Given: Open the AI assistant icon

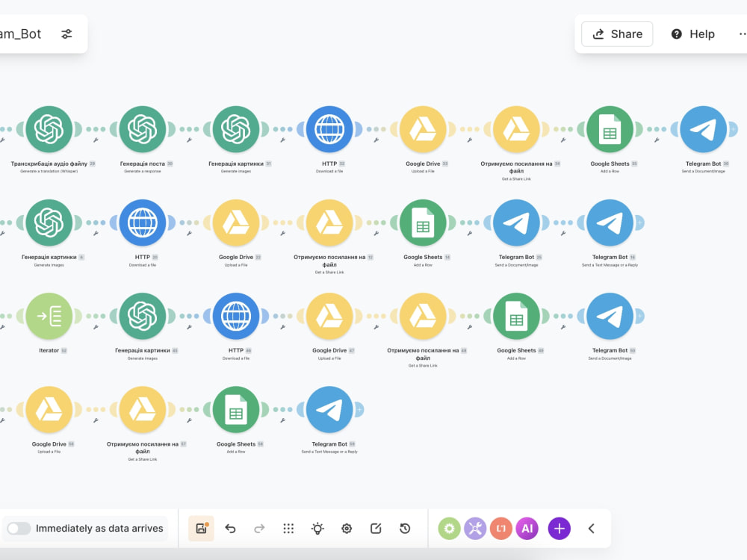Looking at the screenshot, I should 527,528.
